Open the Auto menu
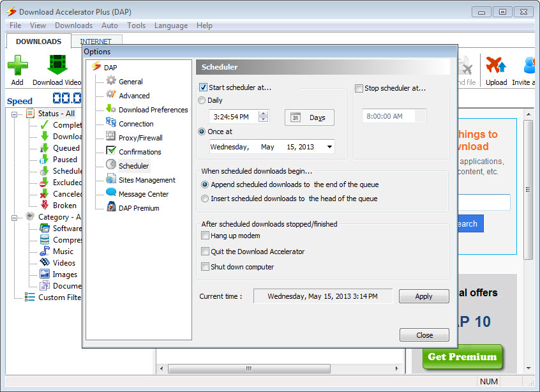The image size is (540, 392). click(110, 26)
